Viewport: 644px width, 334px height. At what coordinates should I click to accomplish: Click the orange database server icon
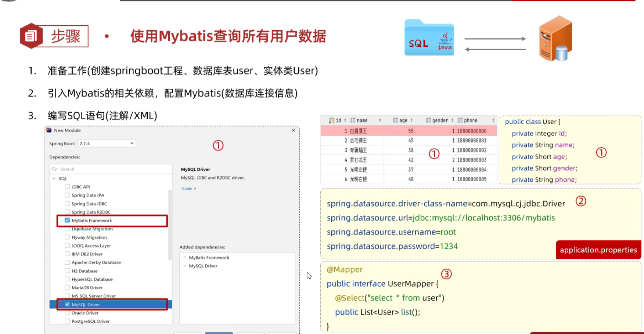(x=555, y=37)
